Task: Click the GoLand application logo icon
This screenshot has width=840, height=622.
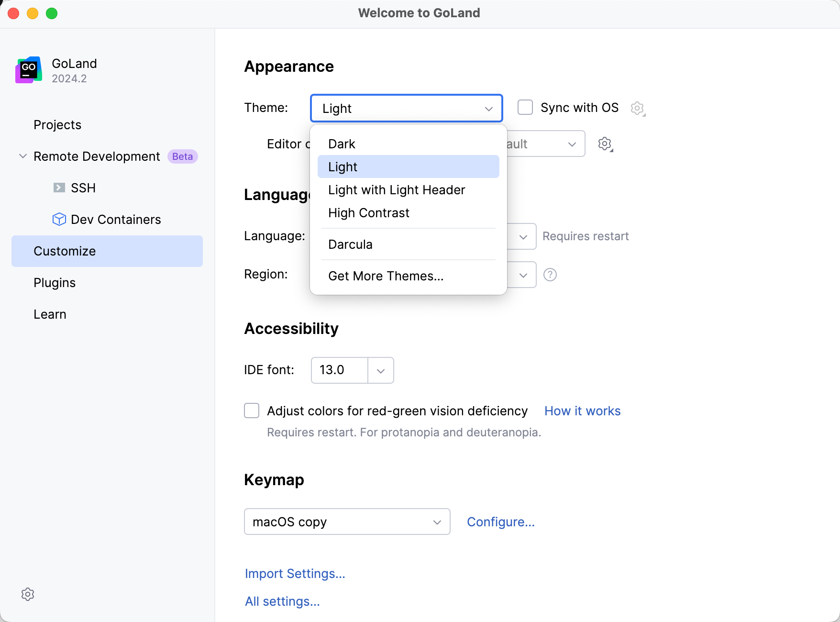Action: point(29,70)
